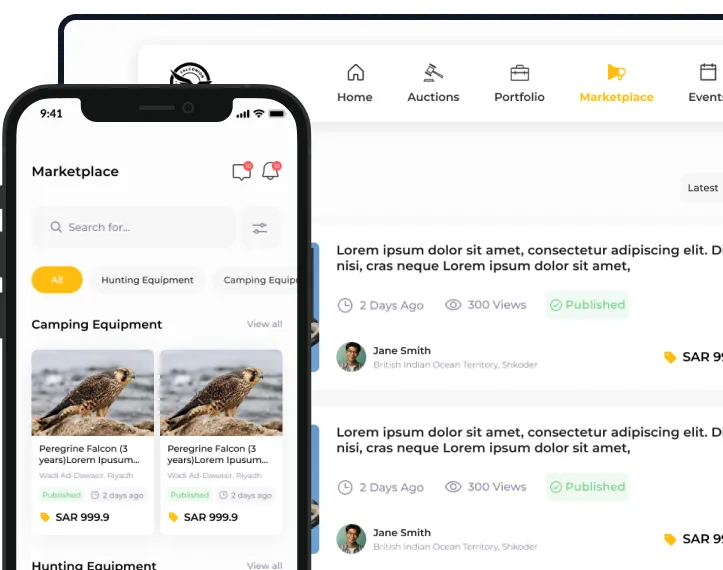Select the All category chip
Screen dimensions: 723x570
click(57, 279)
